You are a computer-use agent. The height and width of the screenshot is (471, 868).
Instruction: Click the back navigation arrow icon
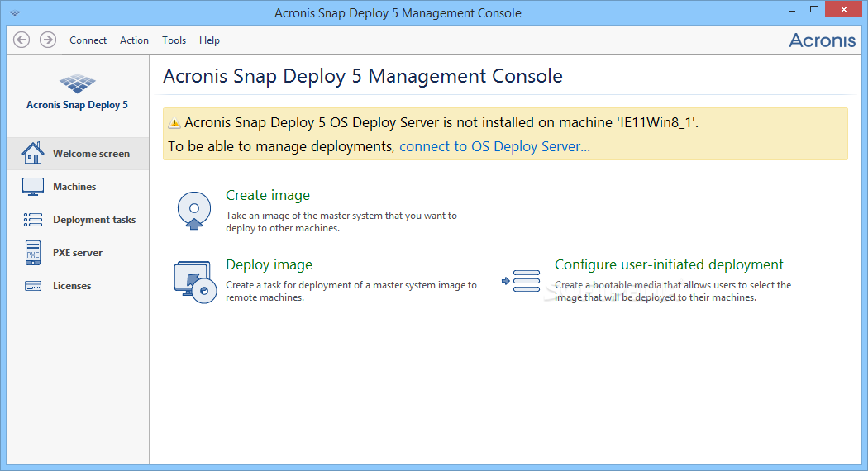coord(22,40)
